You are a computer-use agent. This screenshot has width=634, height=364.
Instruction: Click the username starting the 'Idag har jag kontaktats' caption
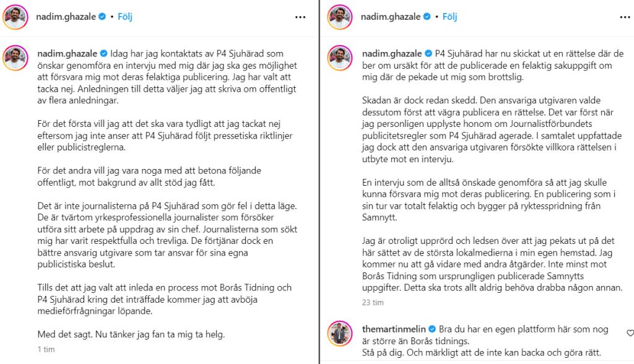[x=67, y=54]
